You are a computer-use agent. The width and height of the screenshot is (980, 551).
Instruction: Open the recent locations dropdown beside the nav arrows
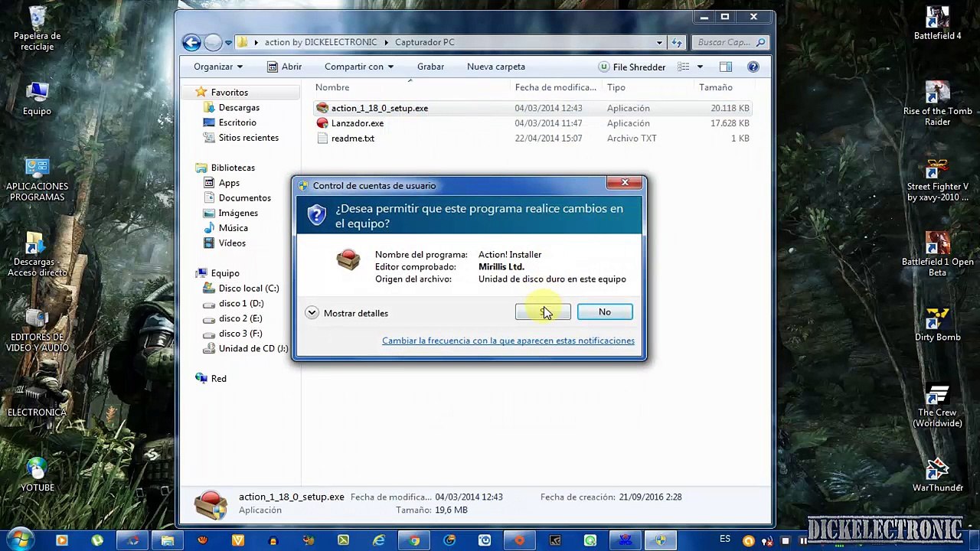(228, 42)
